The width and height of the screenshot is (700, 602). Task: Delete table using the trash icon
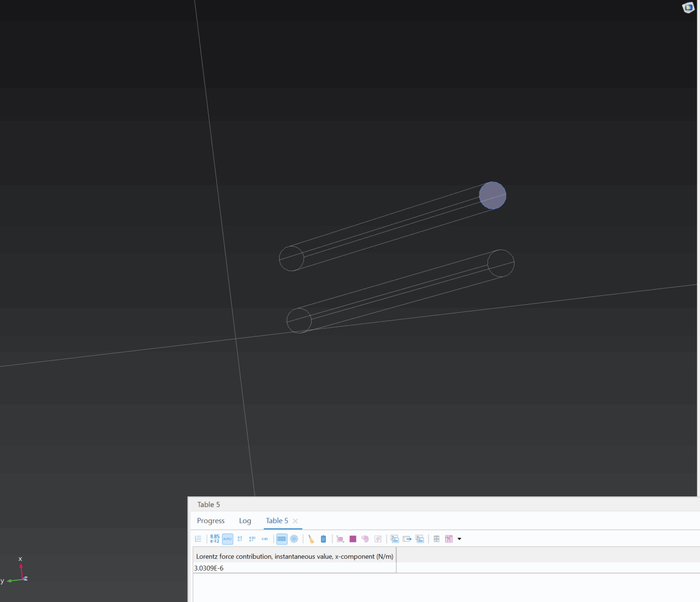coord(324,539)
